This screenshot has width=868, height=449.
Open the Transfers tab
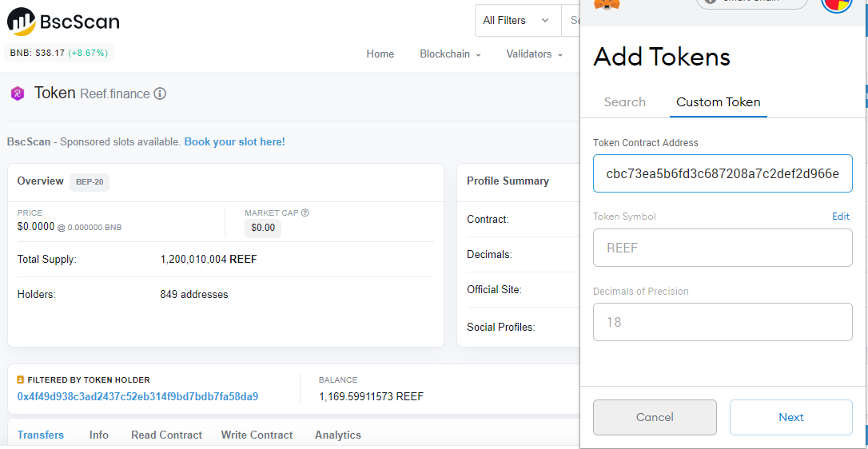[x=41, y=435]
